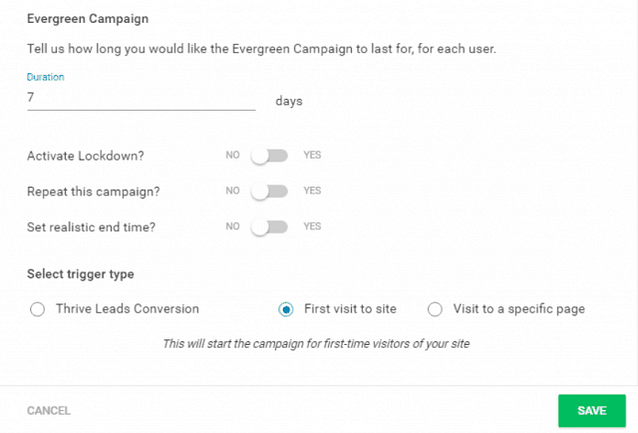
Task: Choose the Visit to a specific page radio button
Action: point(435,309)
